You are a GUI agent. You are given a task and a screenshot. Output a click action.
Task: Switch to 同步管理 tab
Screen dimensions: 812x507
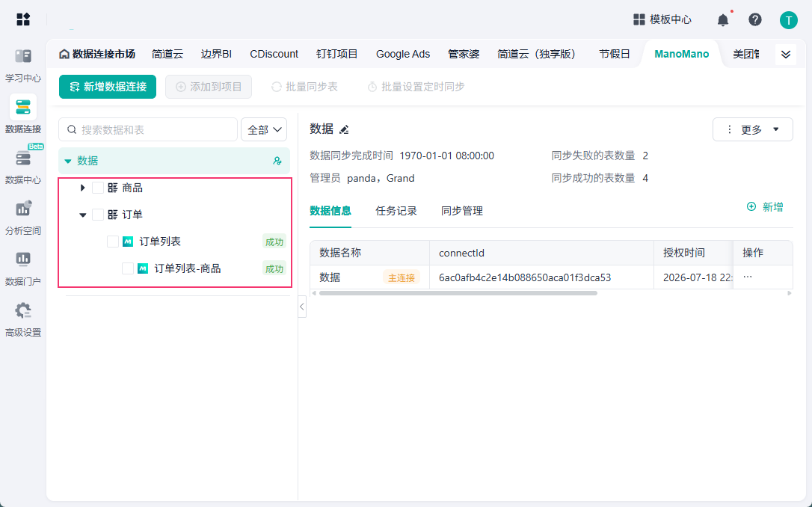(x=462, y=211)
